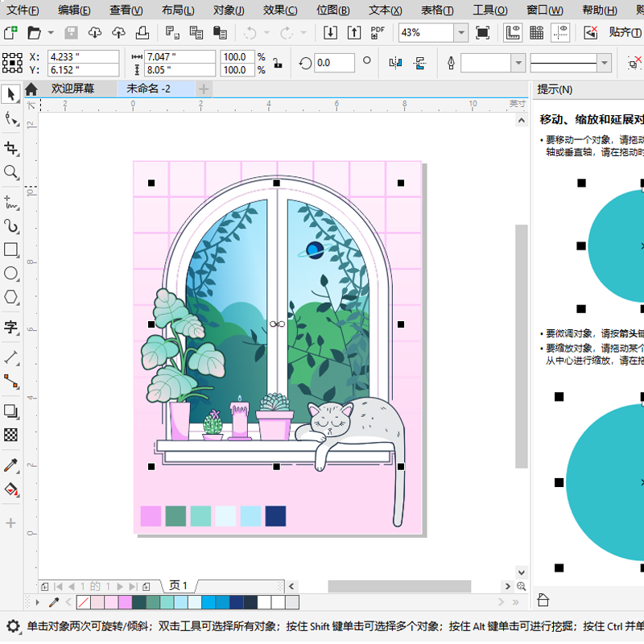Open the zoom level dropdown
Image resolution: width=644 pixels, height=644 pixels.
pyautogui.click(x=460, y=32)
